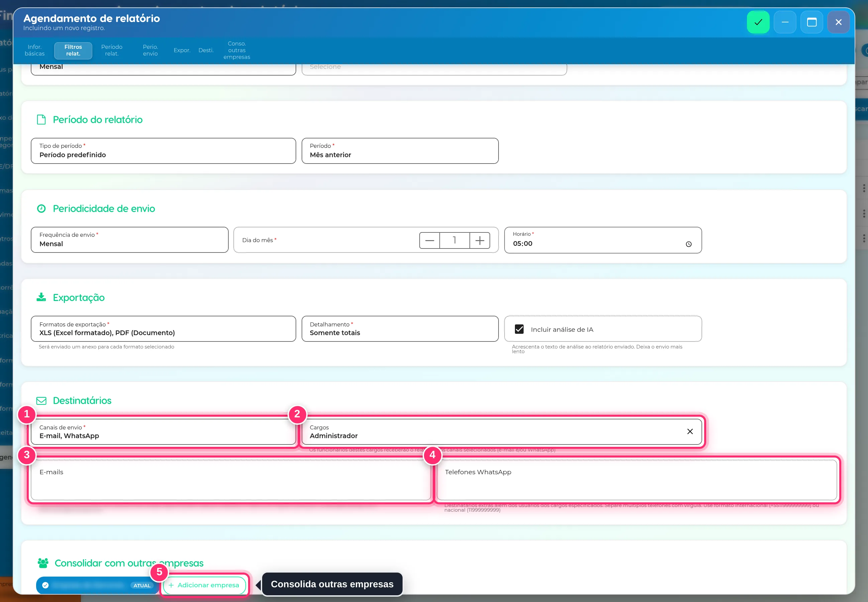Viewport: 868px width, 602px height.
Task: Open the Expor. tab
Action: pyautogui.click(x=182, y=51)
